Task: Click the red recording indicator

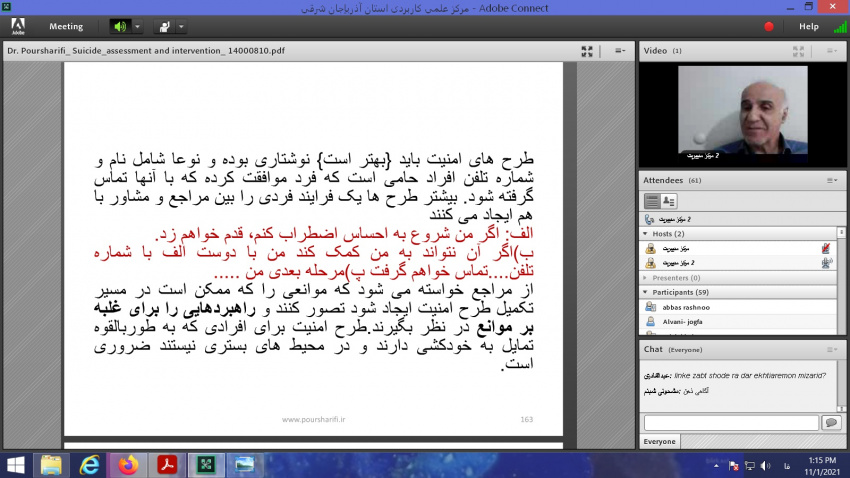Action: click(768, 27)
